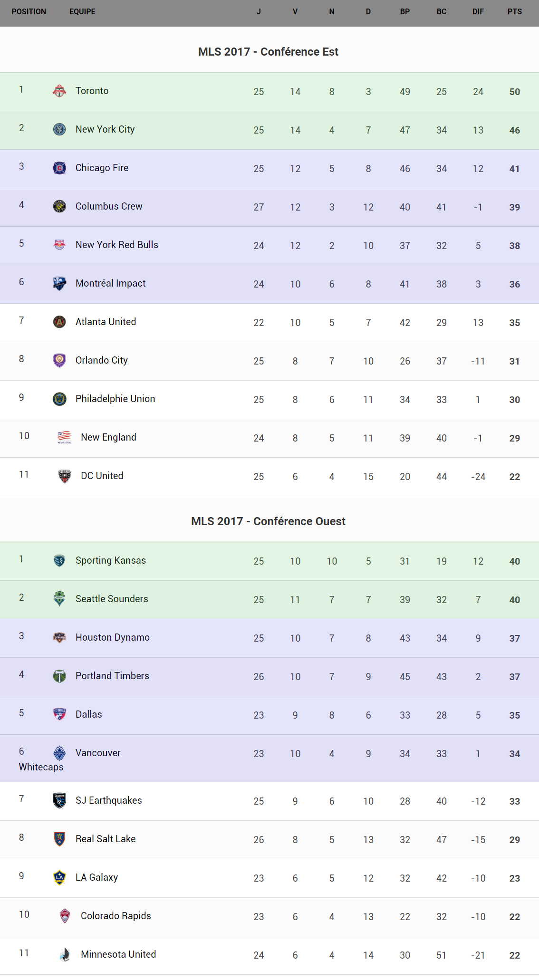Open the Sporting Kansas team link
Screen dimensions: 539x980
(110, 560)
